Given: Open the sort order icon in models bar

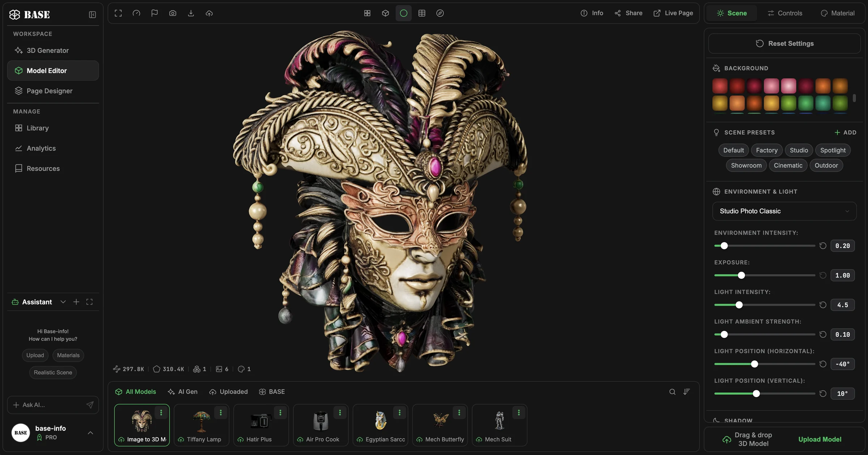Looking at the screenshot, I should pos(686,392).
